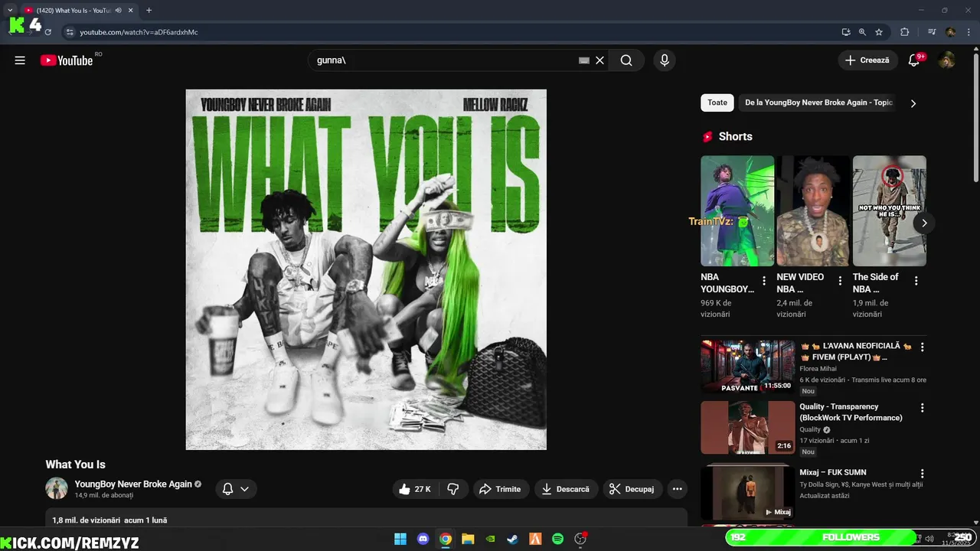Show more Shorts with the next arrow
This screenshot has width=980, height=551.
[x=924, y=223]
